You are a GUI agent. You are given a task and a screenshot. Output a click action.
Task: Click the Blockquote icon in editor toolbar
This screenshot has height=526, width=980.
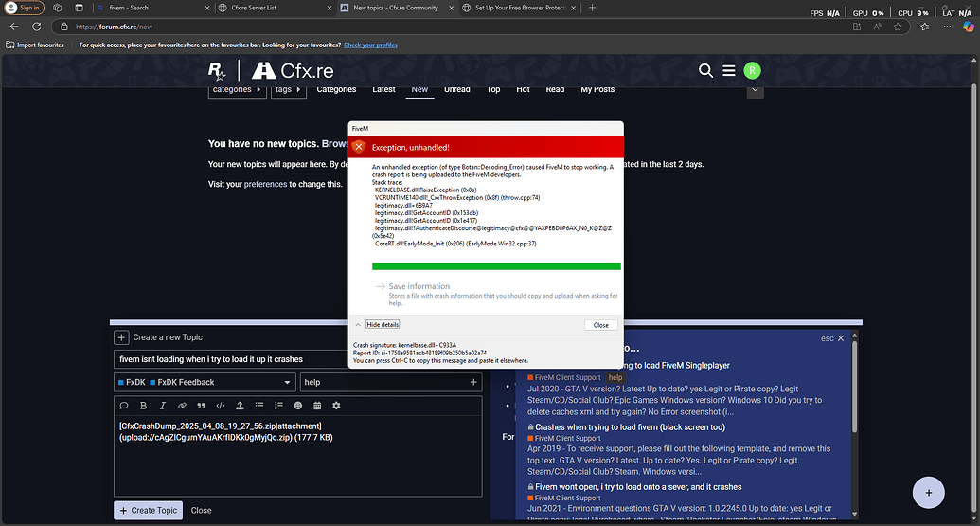[x=201, y=406]
